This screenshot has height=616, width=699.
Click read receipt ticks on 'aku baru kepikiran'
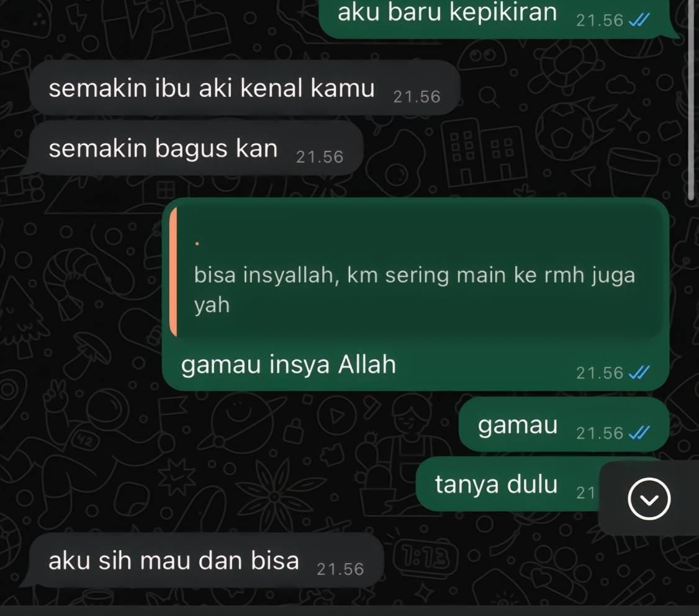pos(639,20)
